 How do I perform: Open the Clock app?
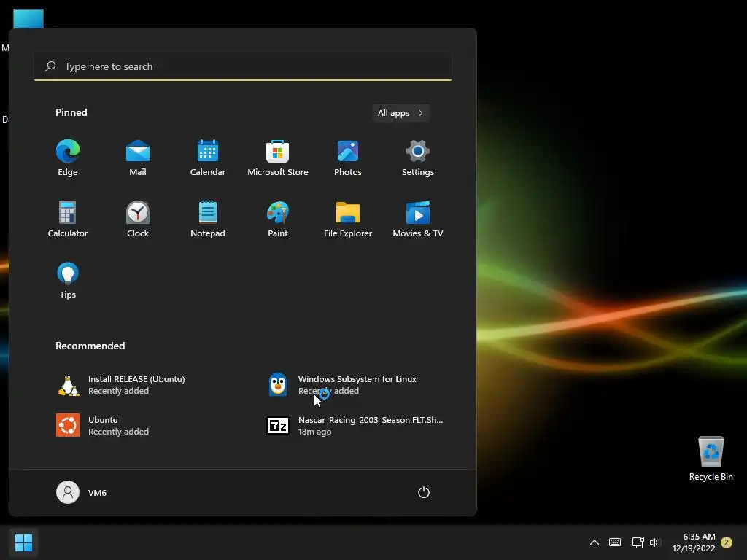tap(138, 219)
